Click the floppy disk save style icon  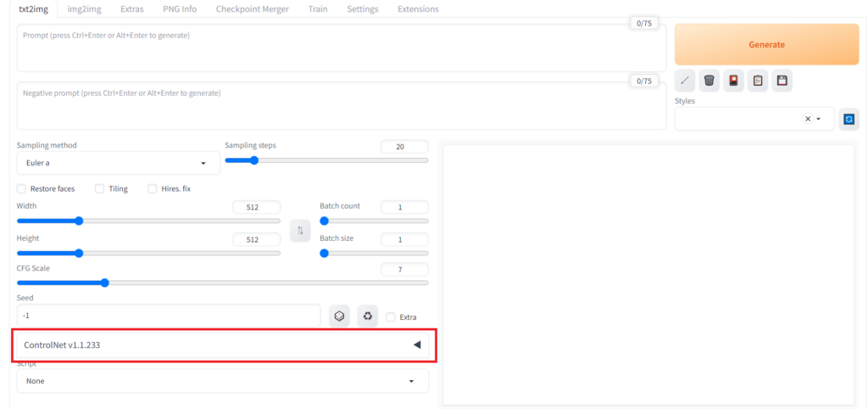click(782, 81)
